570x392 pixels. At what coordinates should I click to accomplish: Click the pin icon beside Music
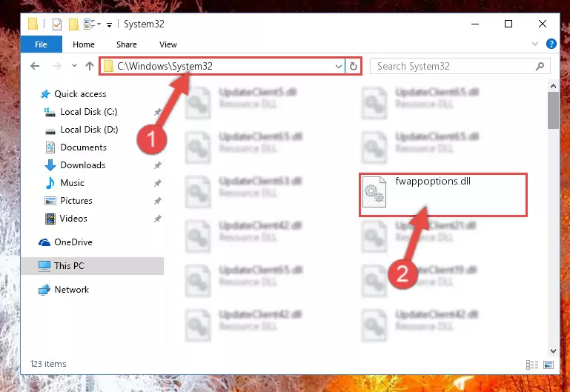tap(157, 183)
